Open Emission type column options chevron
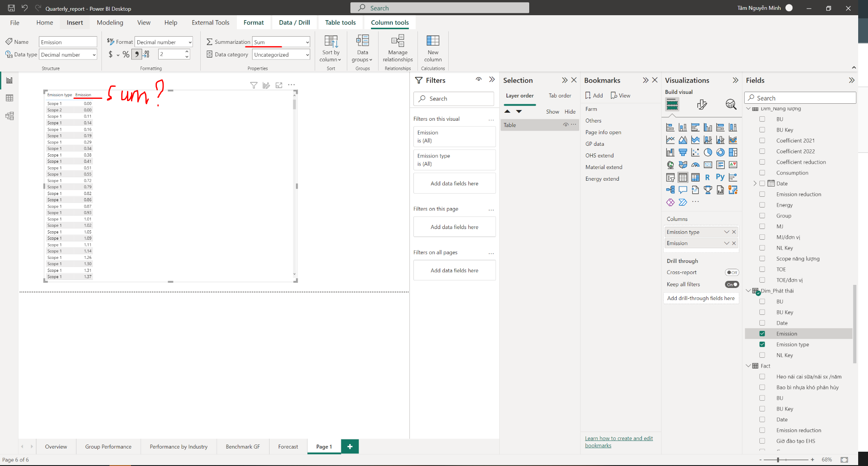The width and height of the screenshot is (868, 466). click(x=726, y=232)
